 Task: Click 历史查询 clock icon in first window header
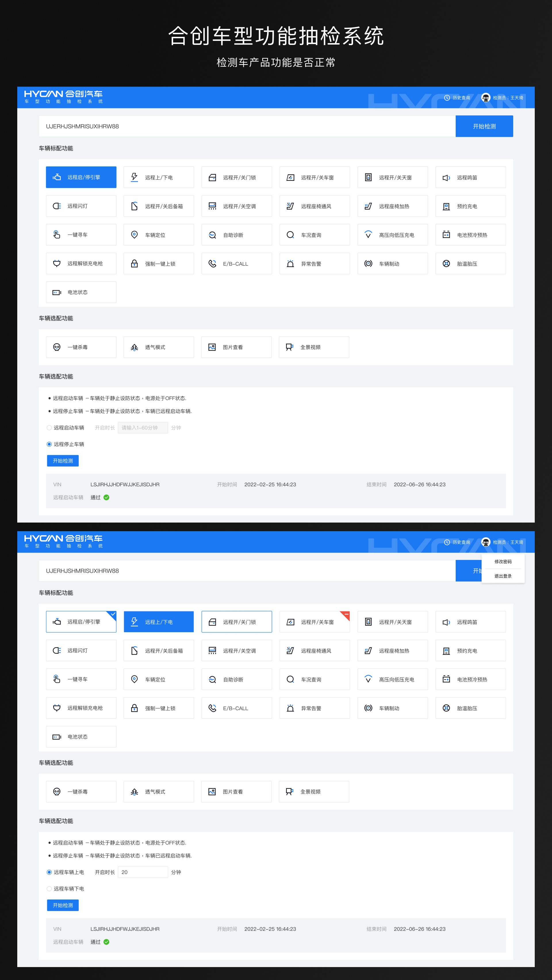pos(447,98)
